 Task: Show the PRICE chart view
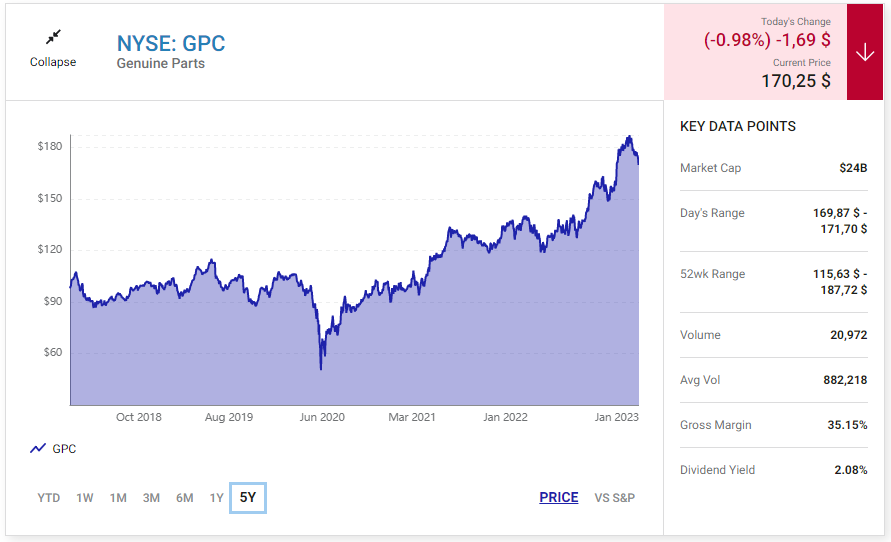(x=558, y=498)
